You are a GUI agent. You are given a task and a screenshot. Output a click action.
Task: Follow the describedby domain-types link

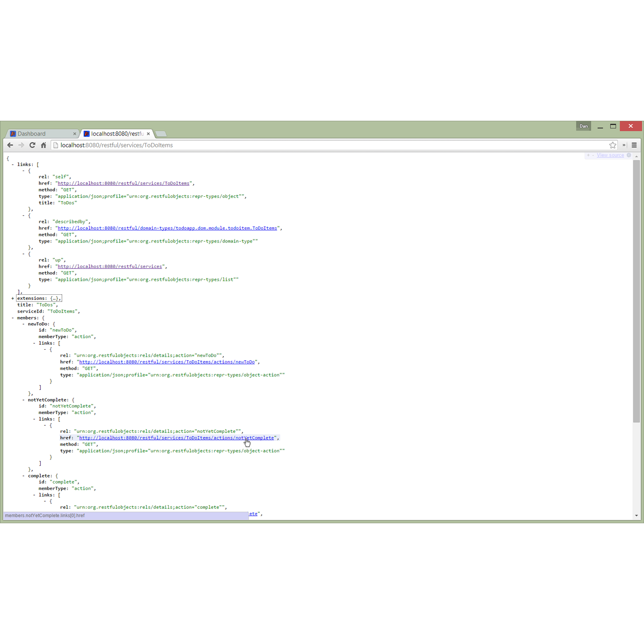[167, 228]
